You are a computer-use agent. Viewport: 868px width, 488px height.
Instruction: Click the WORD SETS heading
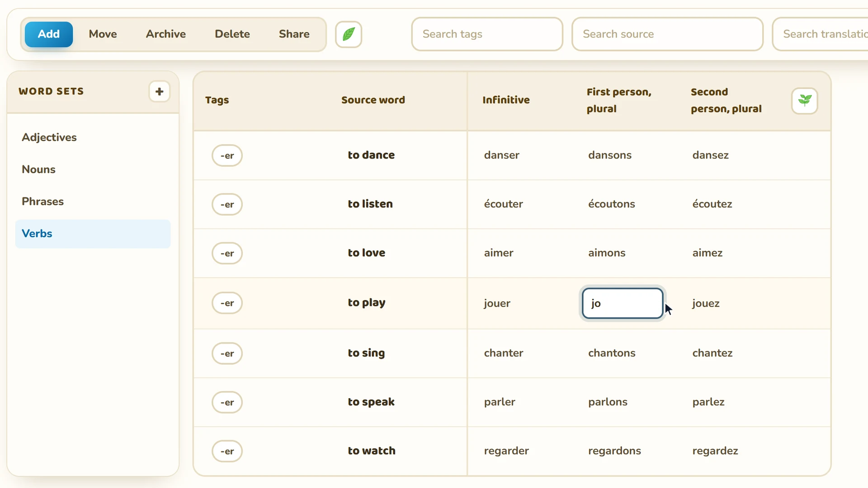point(51,91)
